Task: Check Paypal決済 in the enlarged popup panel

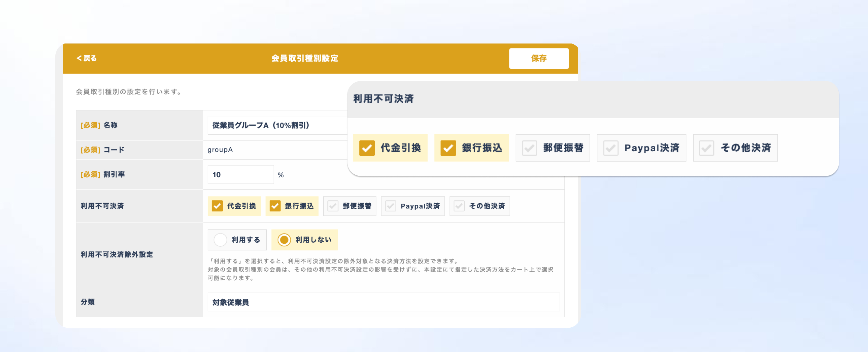Action: click(x=611, y=148)
